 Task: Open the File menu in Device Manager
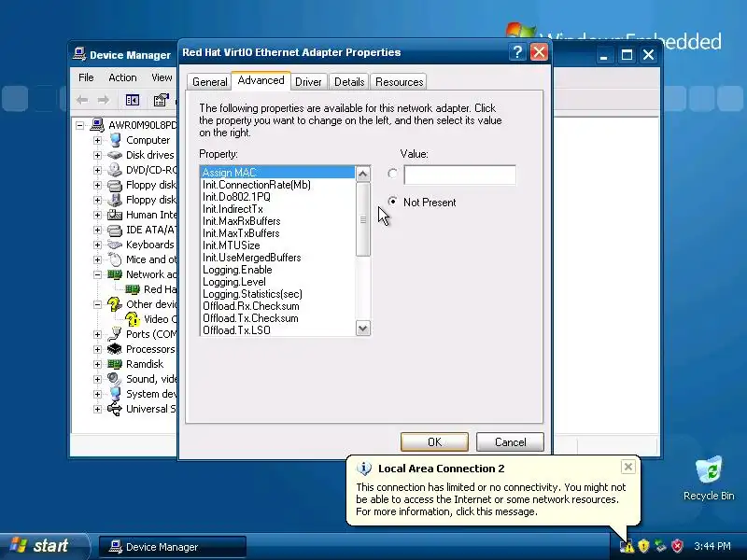(86, 77)
